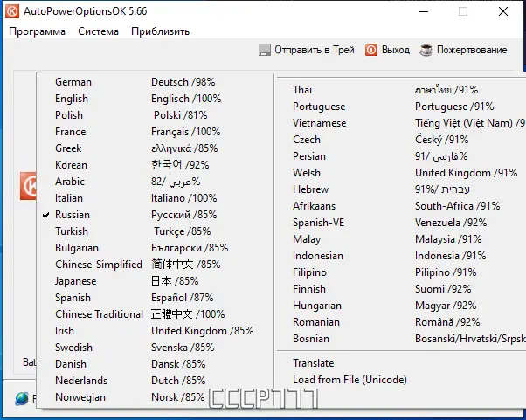Switch language to Danish
The width and height of the screenshot is (526, 420).
click(x=155, y=364)
